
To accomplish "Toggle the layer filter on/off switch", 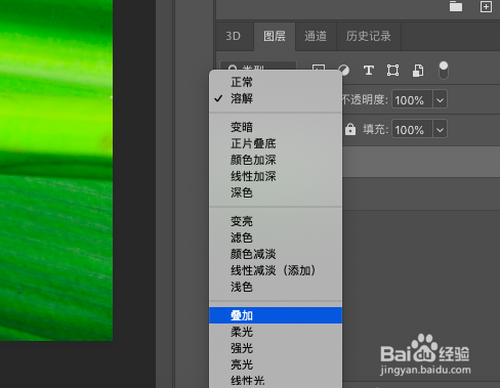I will pyautogui.click(x=443, y=70).
